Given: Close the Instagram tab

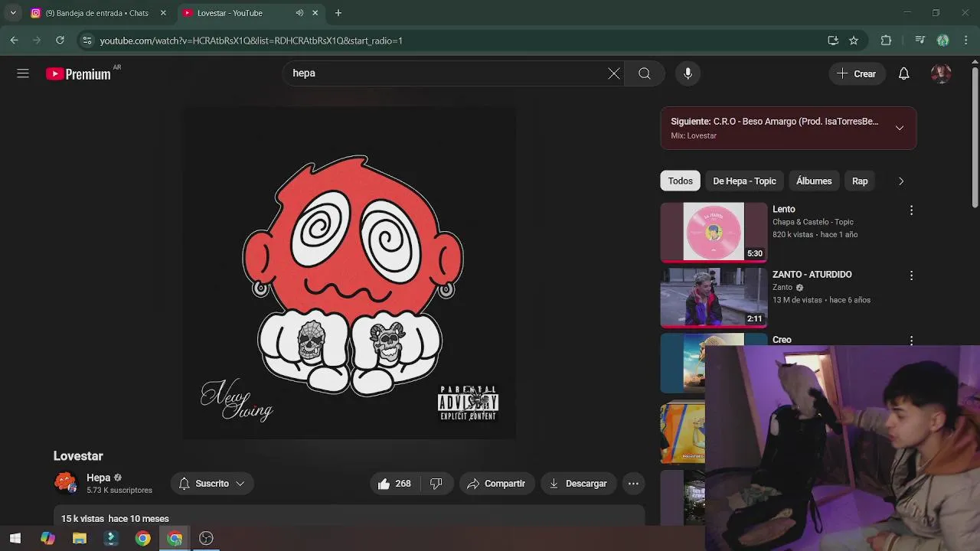Looking at the screenshot, I should [163, 13].
